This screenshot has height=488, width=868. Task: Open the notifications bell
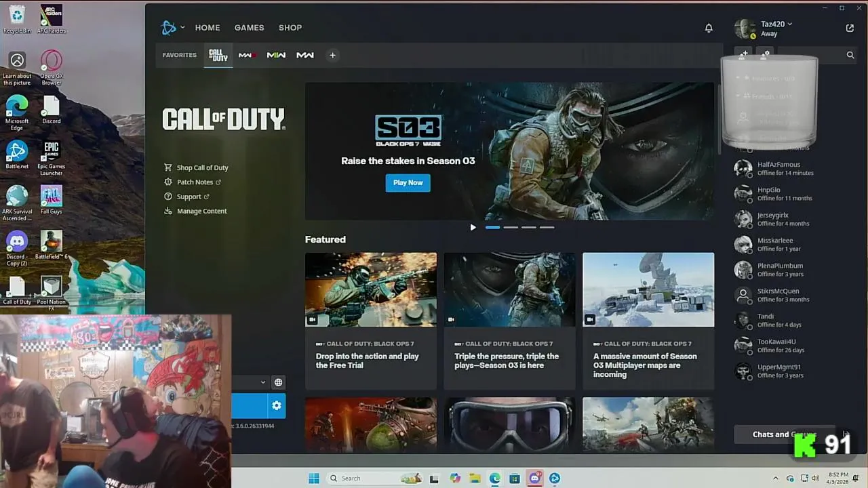tap(709, 28)
